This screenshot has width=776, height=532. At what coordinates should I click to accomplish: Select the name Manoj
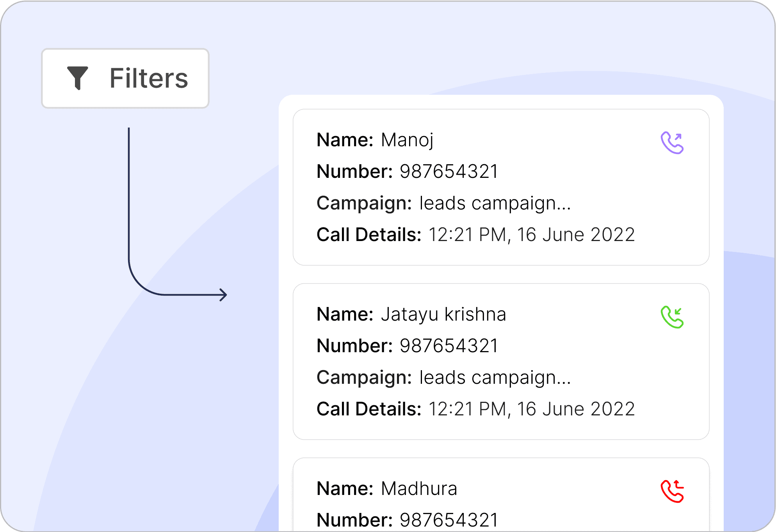[407, 140]
